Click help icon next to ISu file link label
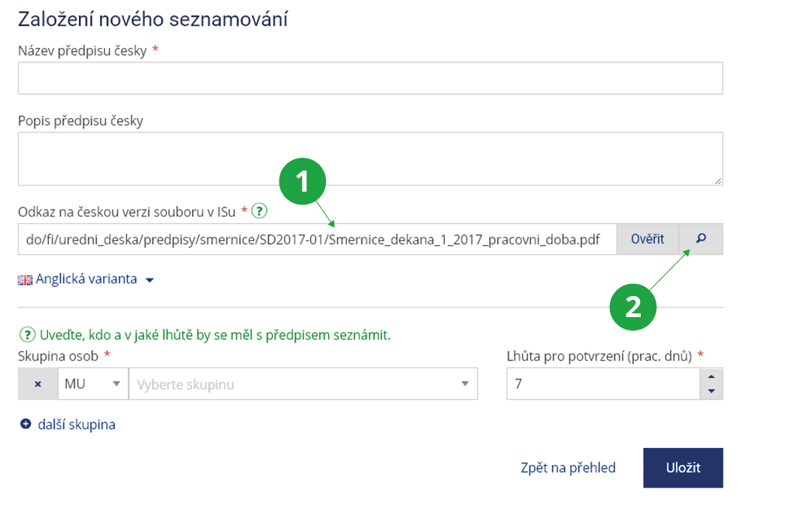 pos(259,211)
